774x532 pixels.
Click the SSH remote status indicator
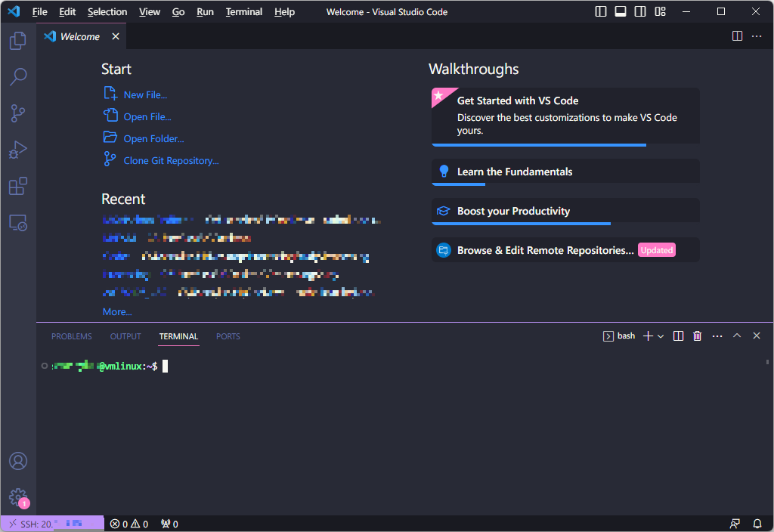pos(52,524)
